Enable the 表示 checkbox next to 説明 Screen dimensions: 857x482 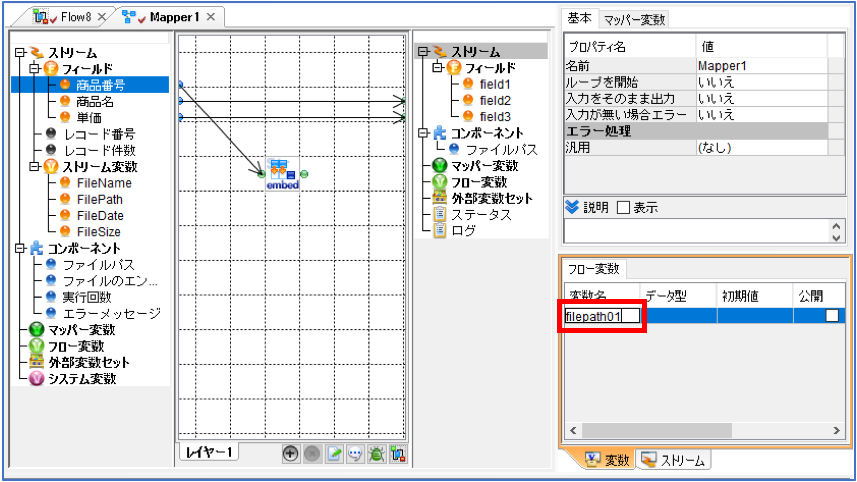tap(623, 208)
